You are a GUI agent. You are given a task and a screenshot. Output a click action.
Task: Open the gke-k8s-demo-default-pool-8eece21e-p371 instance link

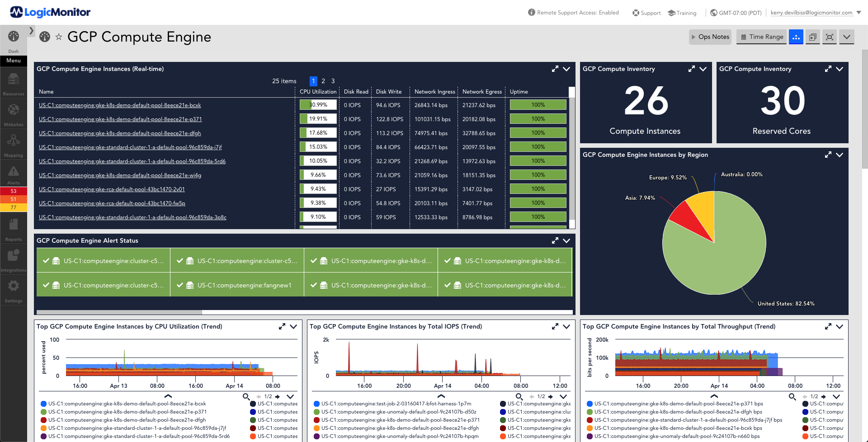pos(120,119)
